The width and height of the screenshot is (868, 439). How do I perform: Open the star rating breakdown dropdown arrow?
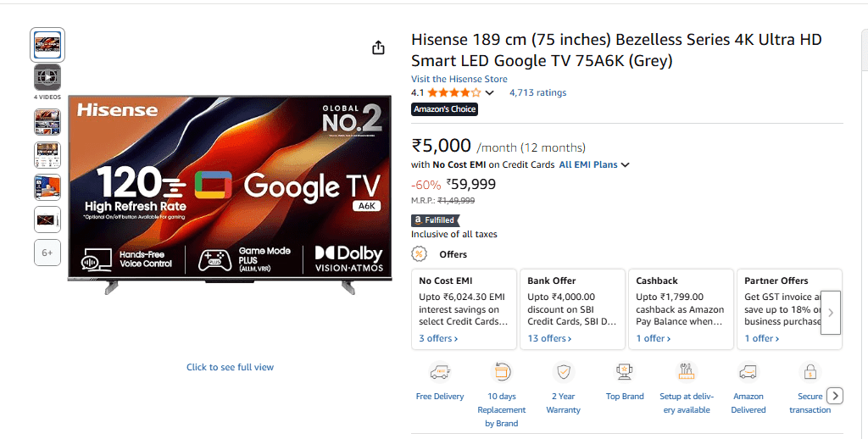click(x=489, y=93)
